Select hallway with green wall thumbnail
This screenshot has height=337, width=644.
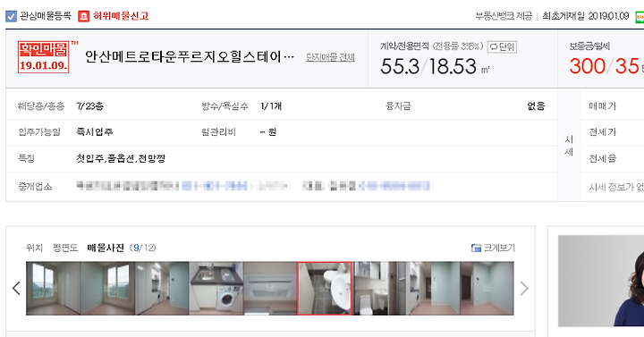click(433, 289)
